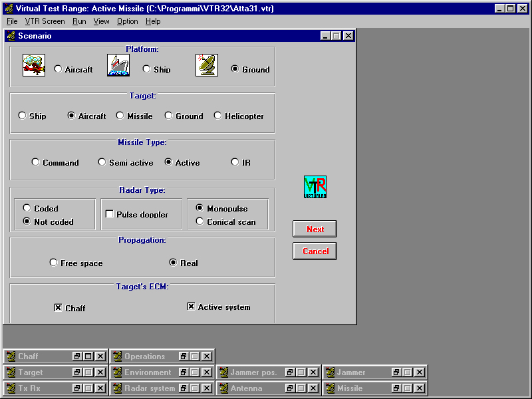This screenshot has height=399, width=532.
Task: Click the minimized Jammer pos. window icon
Action: click(x=223, y=372)
